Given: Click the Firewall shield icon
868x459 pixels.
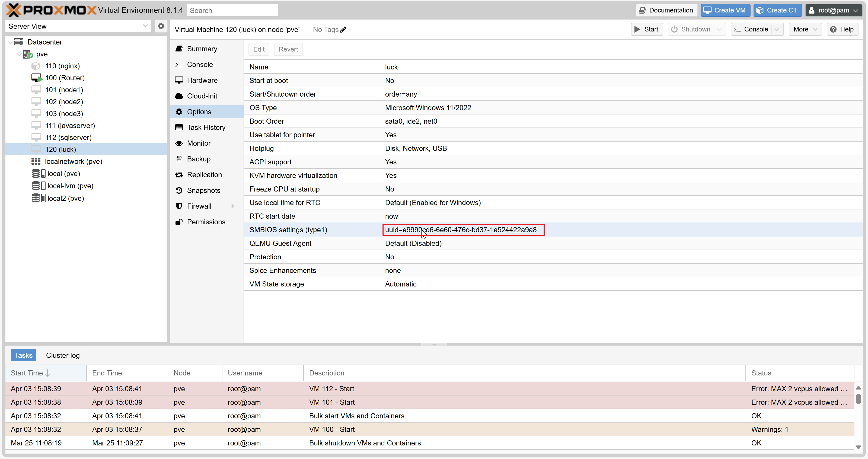Looking at the screenshot, I should point(179,206).
